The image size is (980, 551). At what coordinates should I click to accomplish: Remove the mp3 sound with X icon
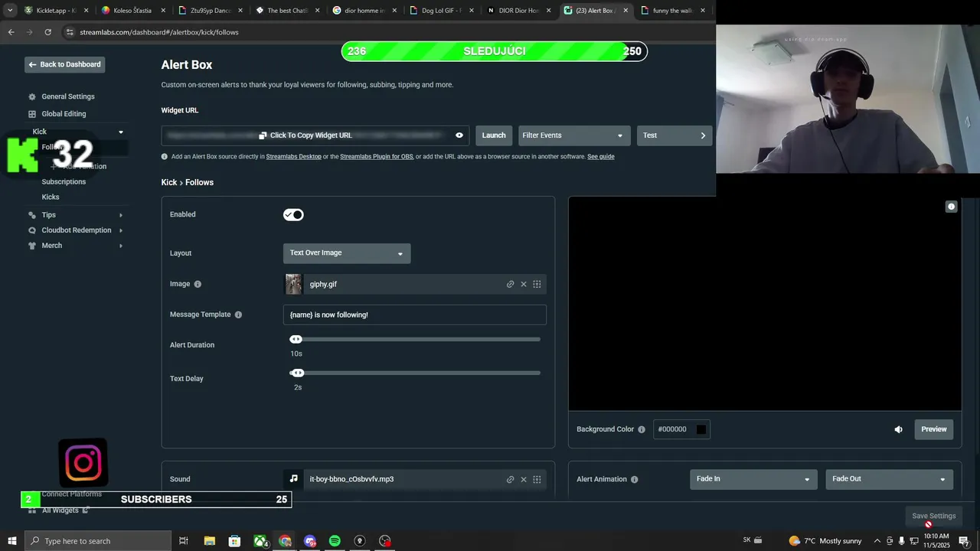(524, 479)
